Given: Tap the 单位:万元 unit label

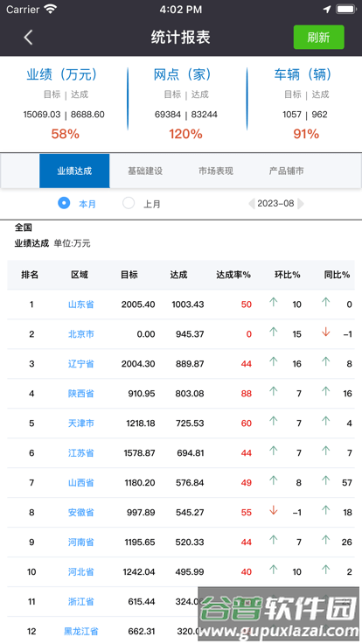Looking at the screenshot, I should point(73,243).
